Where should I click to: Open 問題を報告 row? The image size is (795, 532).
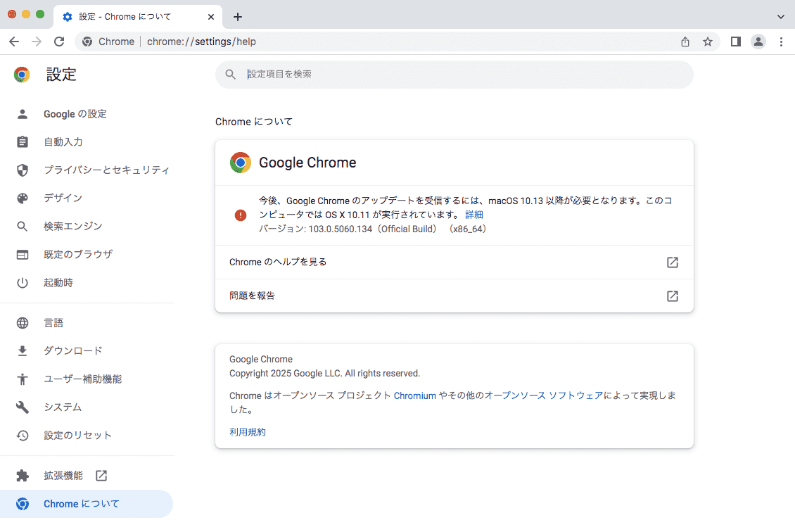(454, 296)
